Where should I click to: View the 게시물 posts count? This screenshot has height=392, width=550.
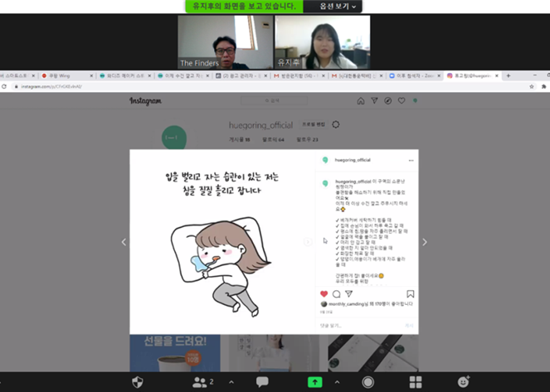coord(240,139)
